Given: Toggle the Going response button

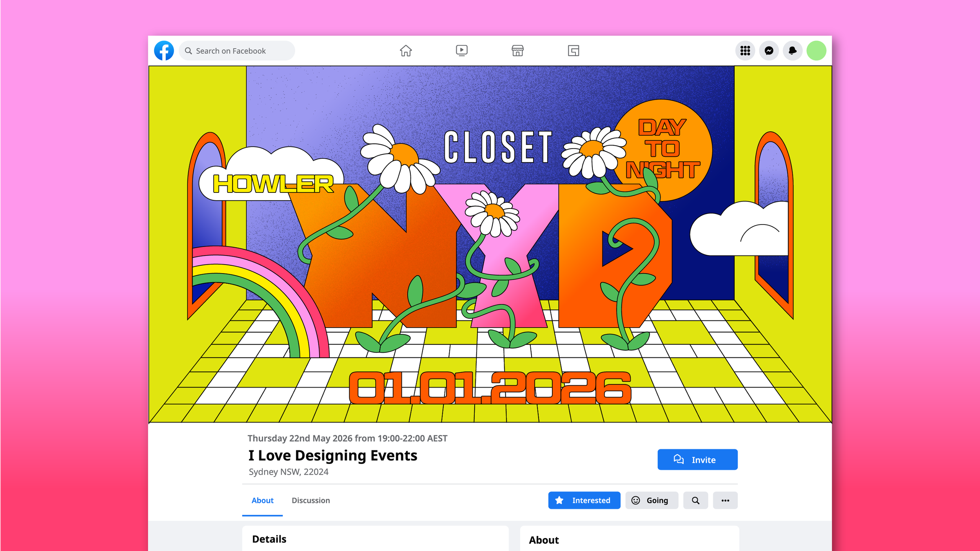Looking at the screenshot, I should pyautogui.click(x=652, y=500).
